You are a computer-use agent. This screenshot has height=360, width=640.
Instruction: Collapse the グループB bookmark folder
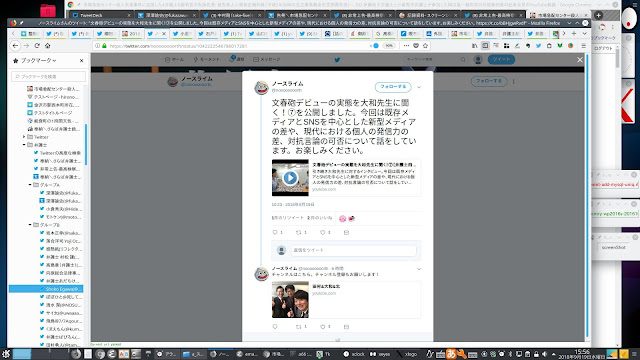[30, 225]
